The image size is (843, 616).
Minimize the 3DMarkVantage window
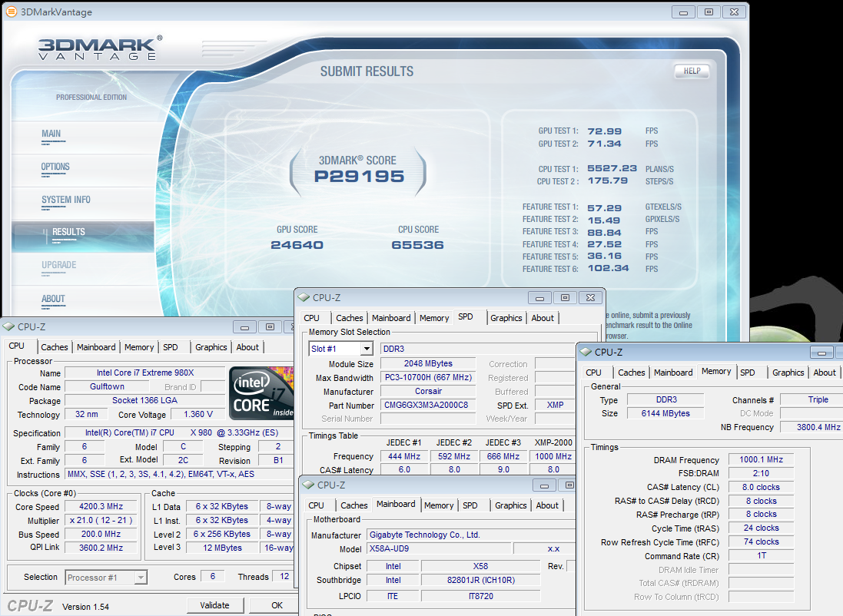point(683,12)
